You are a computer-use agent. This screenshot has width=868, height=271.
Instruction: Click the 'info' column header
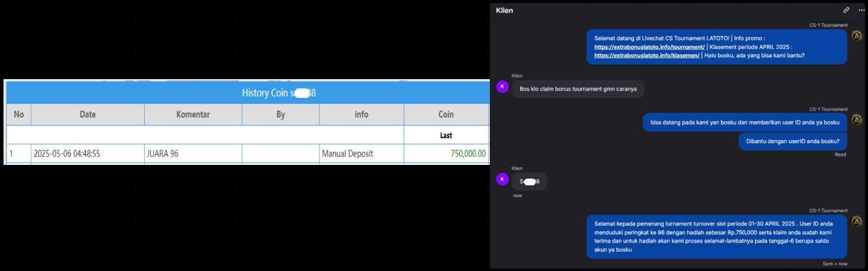coord(362,115)
